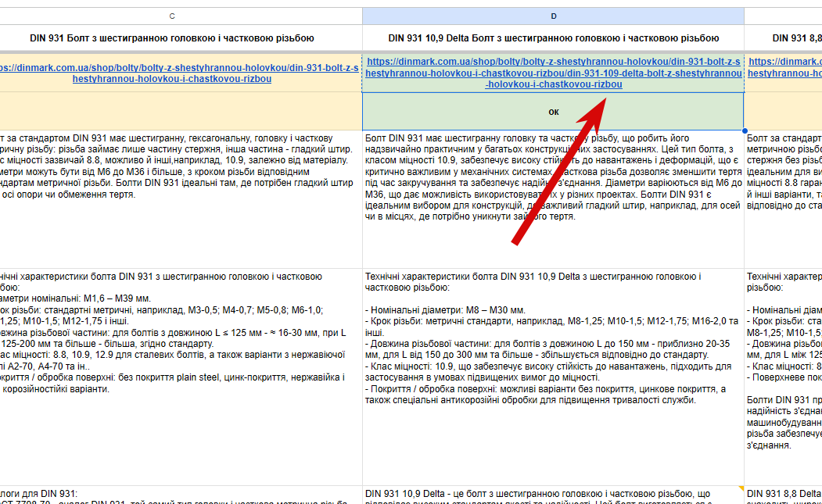Select column C header
822x504 pixels.
pos(172,16)
